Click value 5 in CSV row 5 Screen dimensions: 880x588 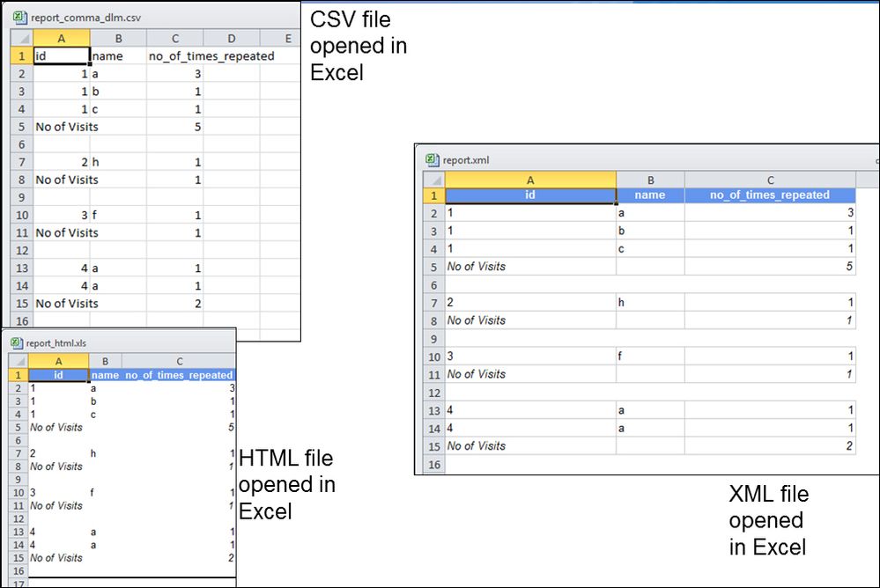[x=197, y=127]
